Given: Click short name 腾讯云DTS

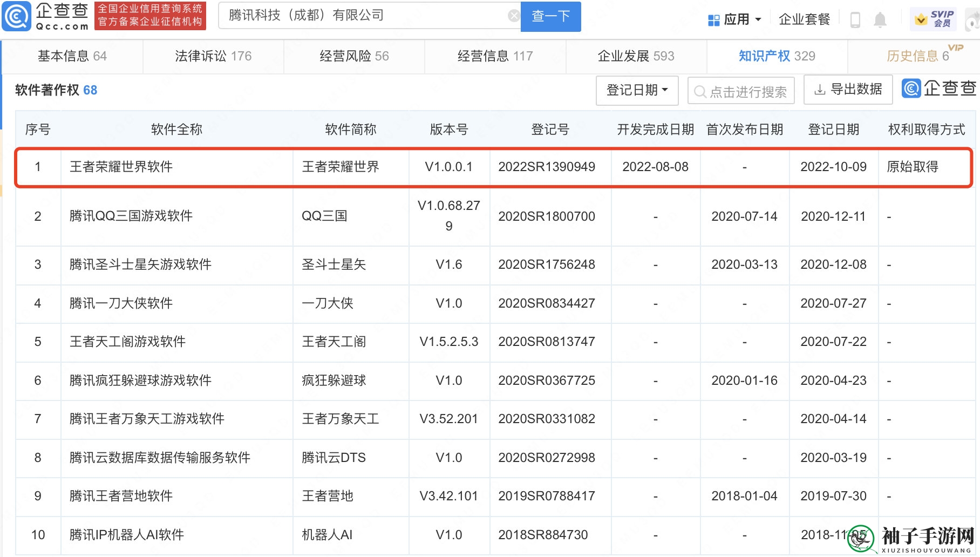Looking at the screenshot, I should (334, 458).
